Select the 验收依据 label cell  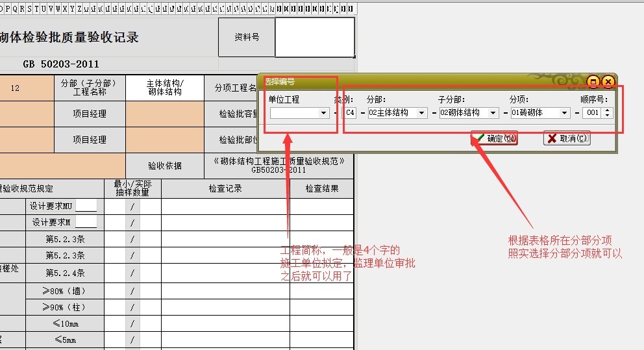[164, 166]
